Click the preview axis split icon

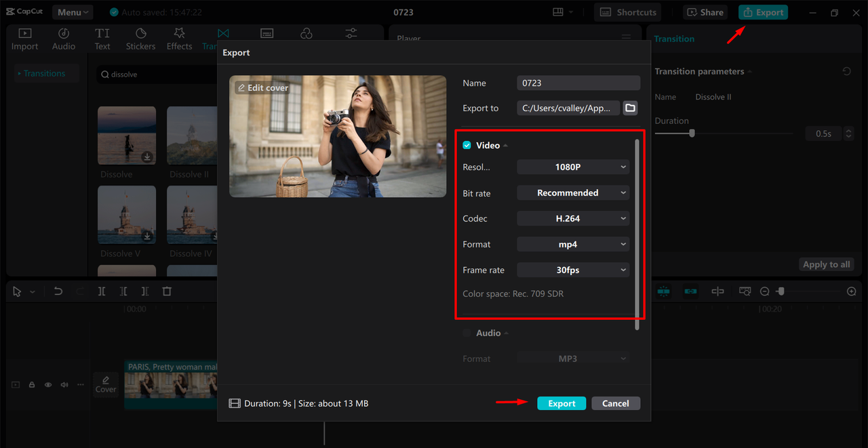pos(717,291)
